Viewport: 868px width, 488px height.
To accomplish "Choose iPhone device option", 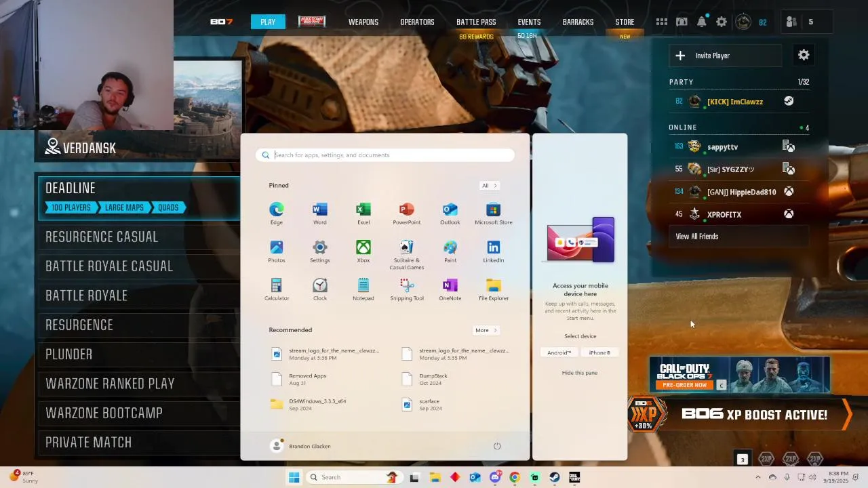I will coord(599,352).
